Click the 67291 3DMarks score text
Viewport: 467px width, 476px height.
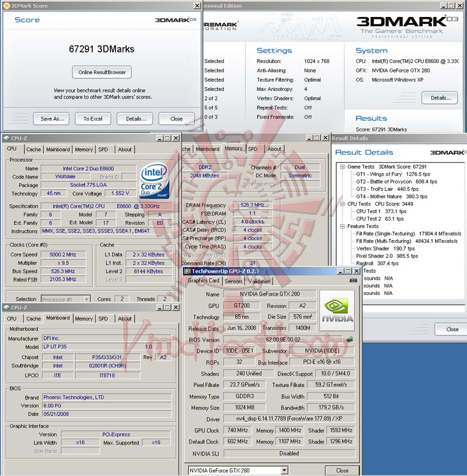pyautogui.click(x=102, y=49)
